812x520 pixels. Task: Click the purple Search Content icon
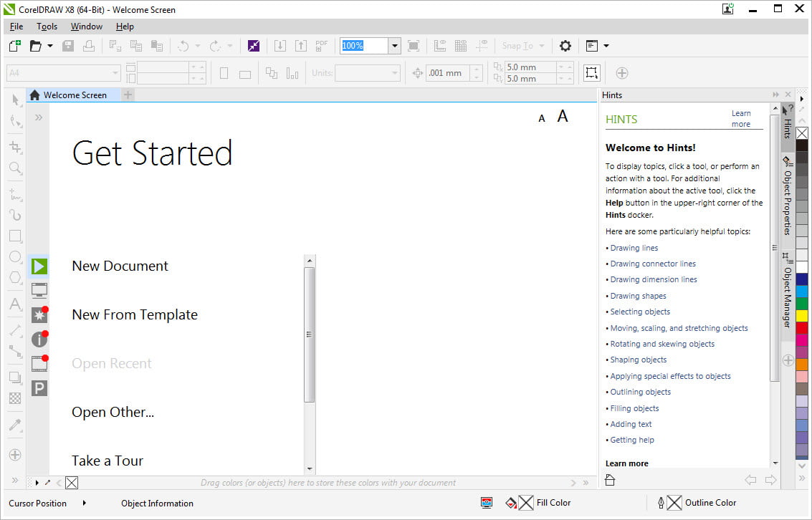point(253,46)
